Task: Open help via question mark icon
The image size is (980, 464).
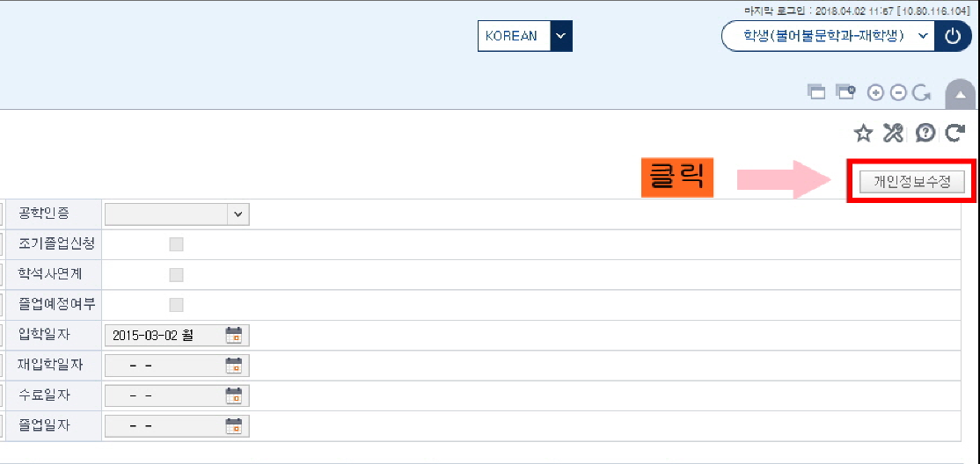Action: coord(925,133)
